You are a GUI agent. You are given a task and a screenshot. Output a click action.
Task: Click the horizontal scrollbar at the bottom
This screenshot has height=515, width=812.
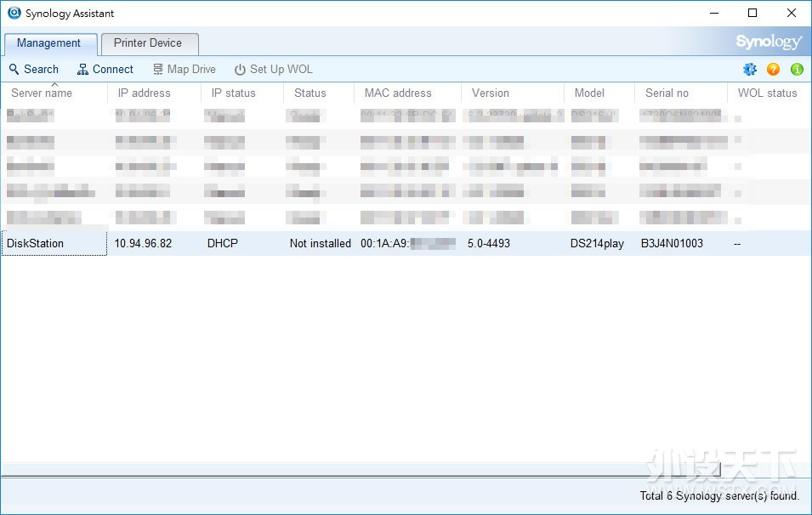[361, 469]
